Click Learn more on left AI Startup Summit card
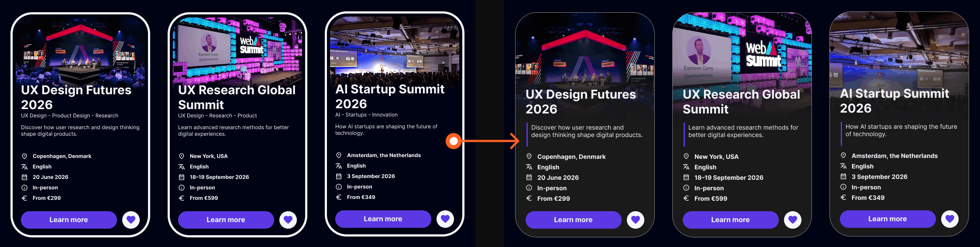Screen dimensions: 980x247 pos(383,219)
